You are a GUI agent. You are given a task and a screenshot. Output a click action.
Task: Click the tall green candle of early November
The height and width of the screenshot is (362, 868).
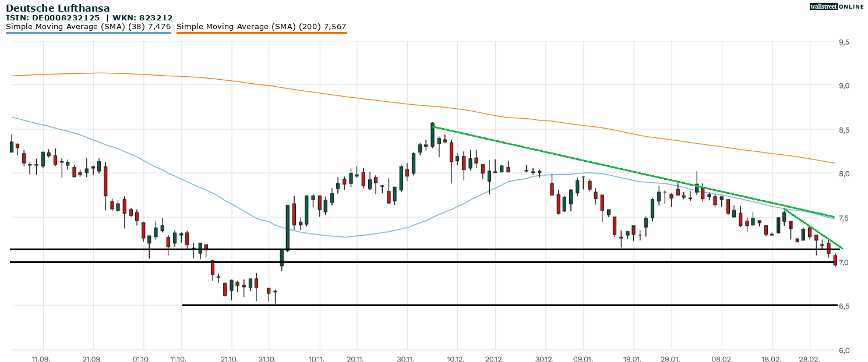click(x=288, y=228)
